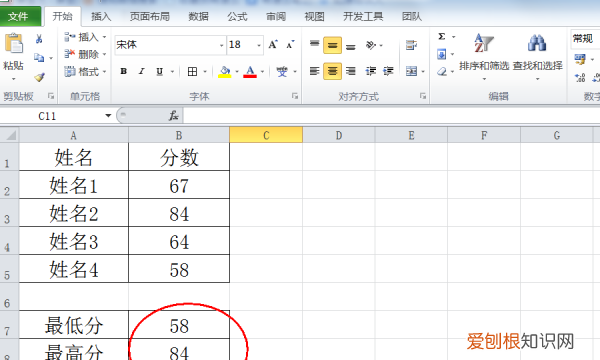Select column D header
This screenshot has height=360, width=600.
(x=339, y=135)
